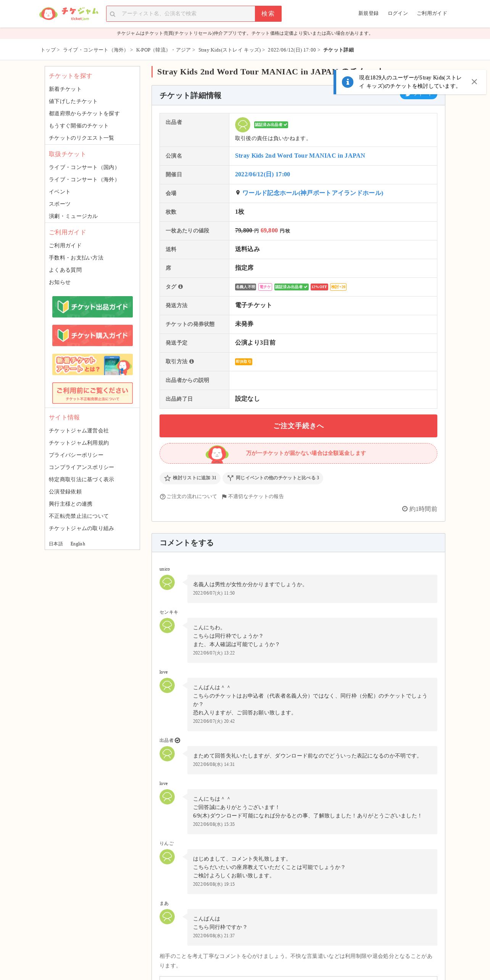
Task: Switch language to English
Action: 78,544
